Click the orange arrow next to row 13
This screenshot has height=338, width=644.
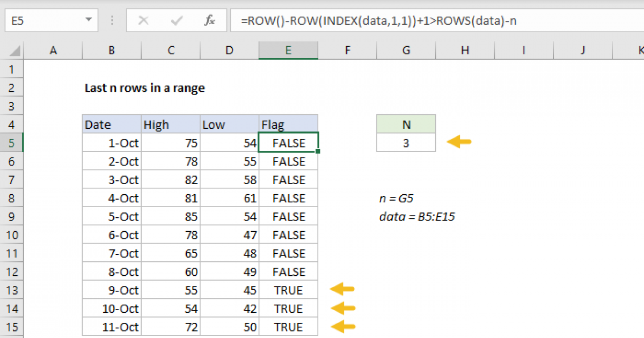click(342, 290)
